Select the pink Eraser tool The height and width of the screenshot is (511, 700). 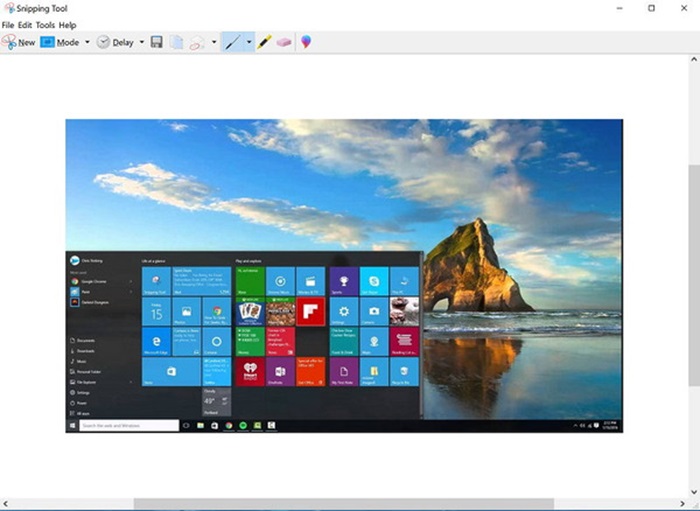284,42
